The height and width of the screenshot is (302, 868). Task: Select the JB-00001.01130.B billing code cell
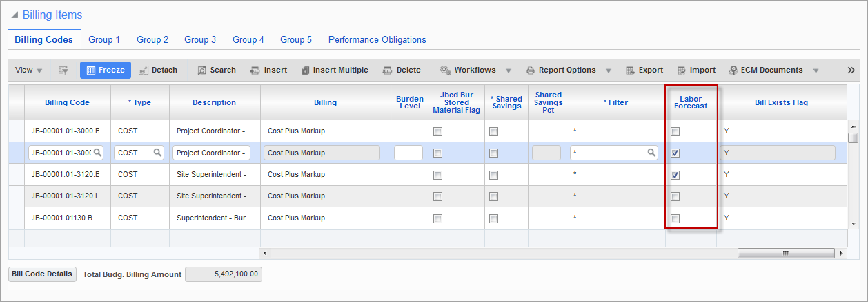click(67, 218)
